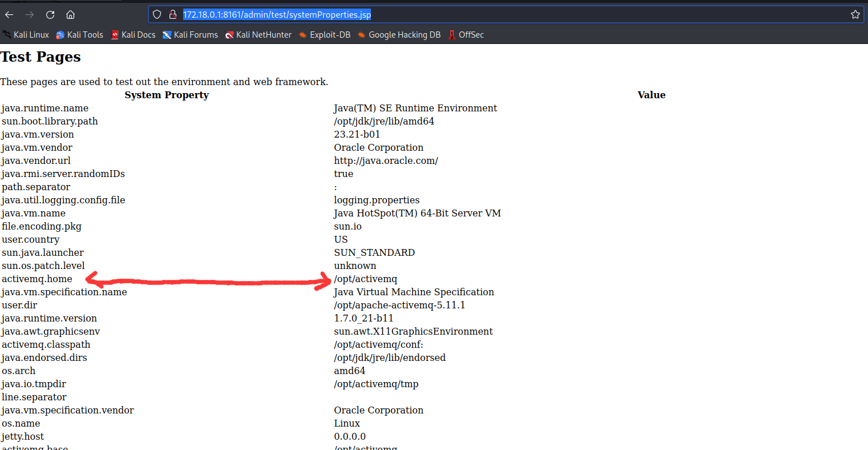Open the Kali Linux bookmark
The width and height of the screenshot is (868, 450).
26,35
